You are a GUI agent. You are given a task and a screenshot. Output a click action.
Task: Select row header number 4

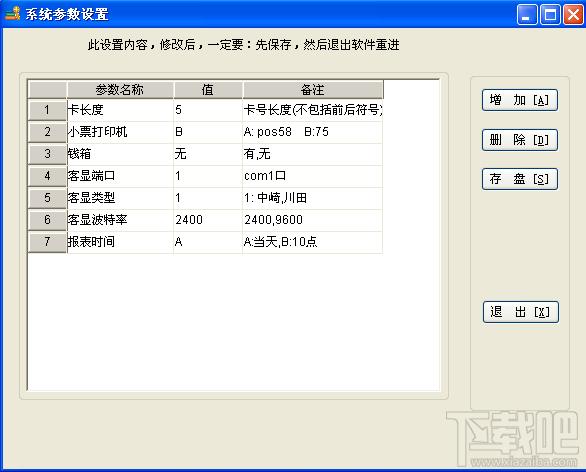coord(47,176)
